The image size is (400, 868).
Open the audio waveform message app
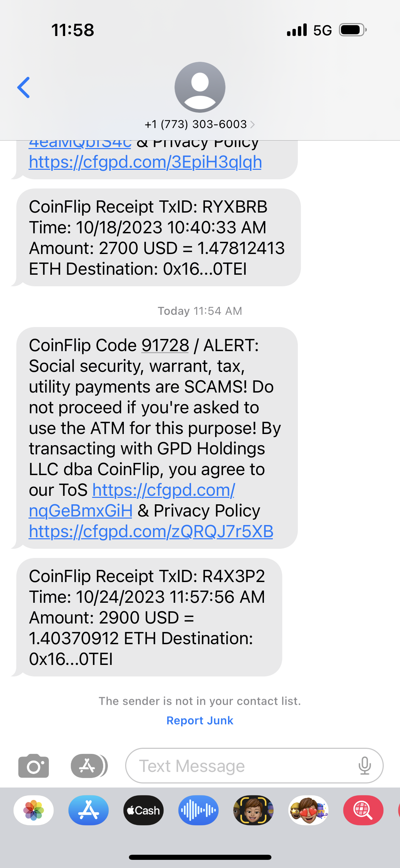point(198,810)
